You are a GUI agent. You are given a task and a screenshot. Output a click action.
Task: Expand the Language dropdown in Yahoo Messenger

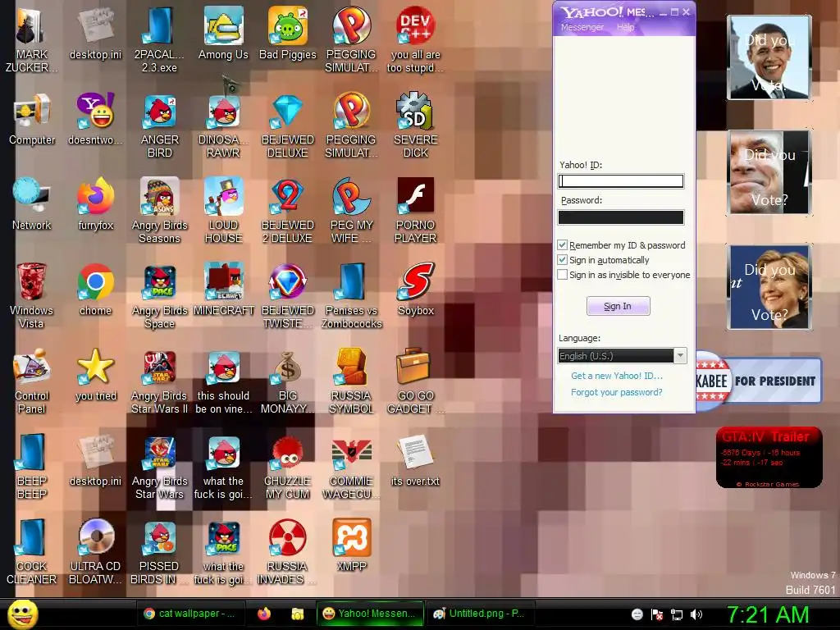tap(680, 356)
